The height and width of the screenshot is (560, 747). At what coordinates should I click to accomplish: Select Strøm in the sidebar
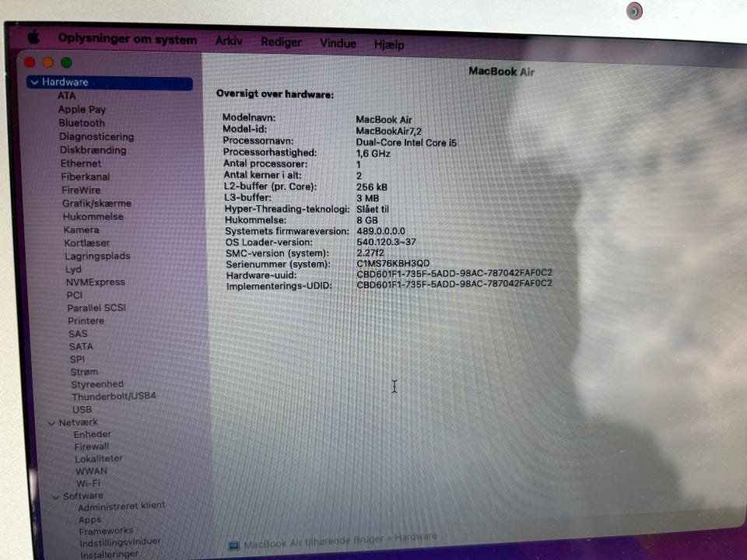click(84, 372)
